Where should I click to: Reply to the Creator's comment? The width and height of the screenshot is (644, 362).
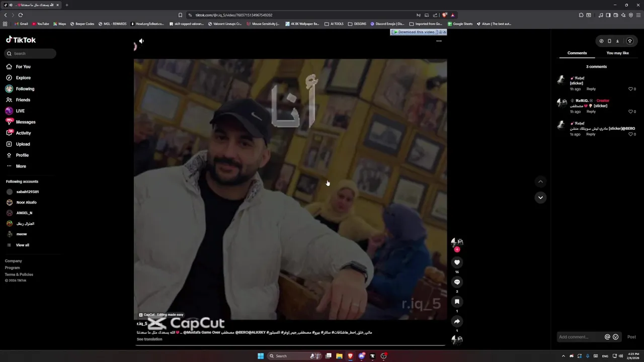coord(591,112)
